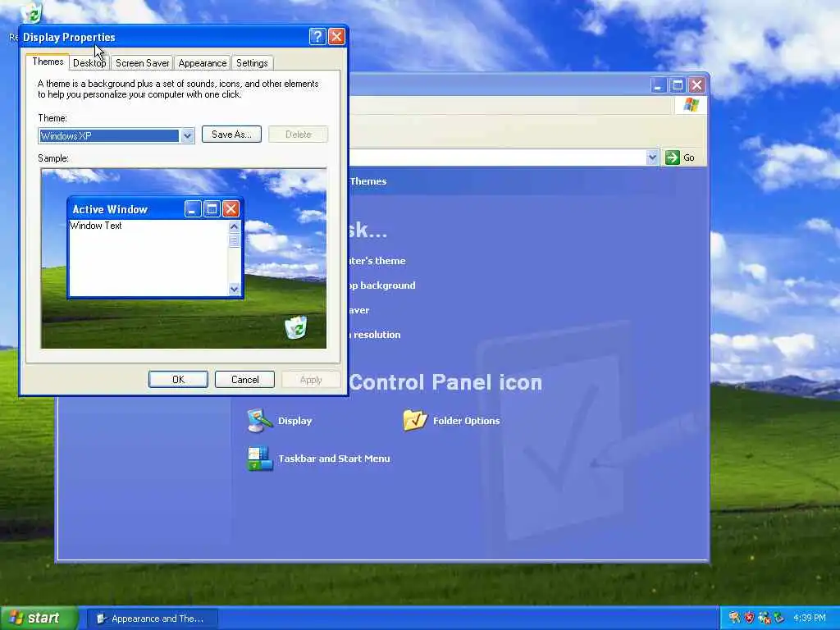Switch to the Settings tab
Screen dimensions: 840x630
point(252,62)
